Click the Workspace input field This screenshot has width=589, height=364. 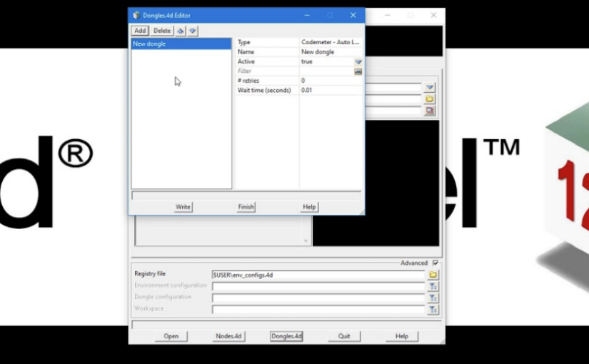318,310
